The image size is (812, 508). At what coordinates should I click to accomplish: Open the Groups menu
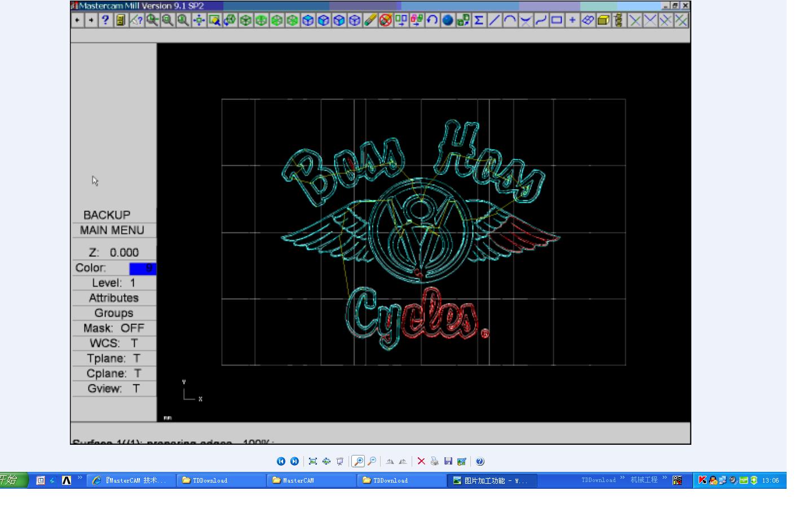tap(114, 313)
